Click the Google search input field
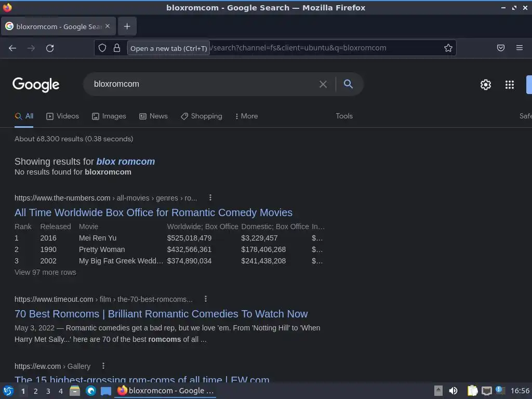532x399 pixels. [x=204, y=84]
